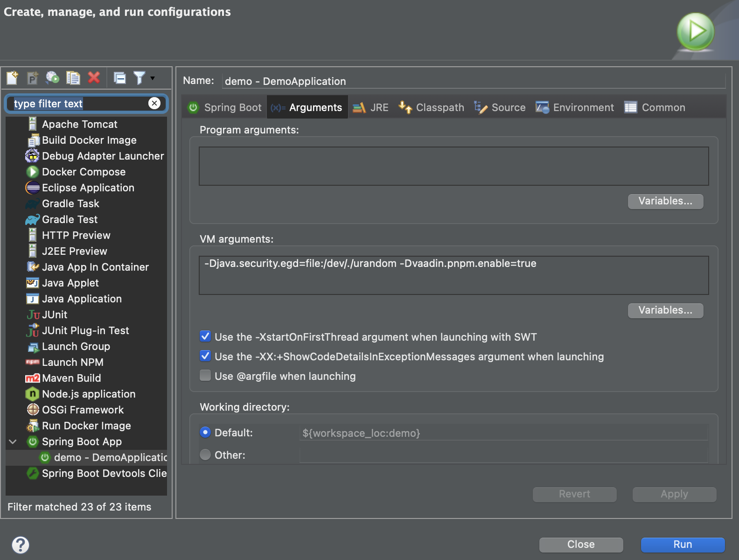The width and height of the screenshot is (739, 560).
Task: Click Variables button under VM arguments
Action: 665,310
